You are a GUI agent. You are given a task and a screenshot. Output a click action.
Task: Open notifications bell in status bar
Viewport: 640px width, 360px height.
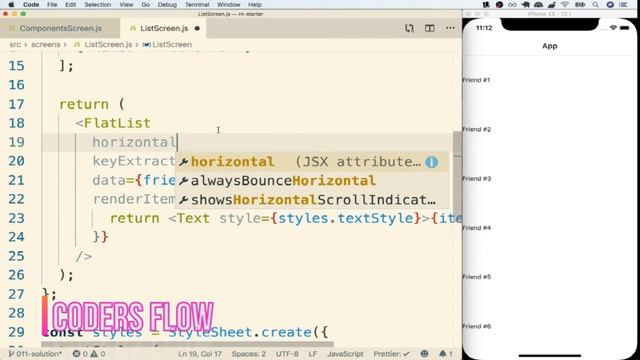(445, 353)
